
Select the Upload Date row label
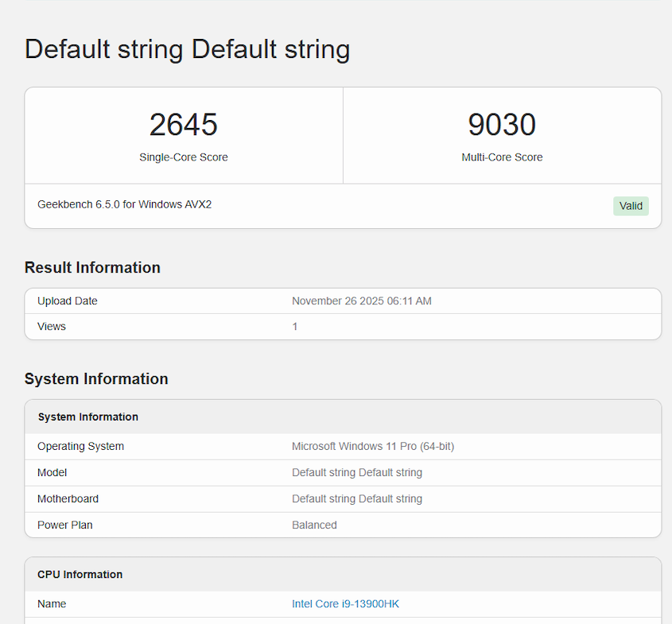68,301
